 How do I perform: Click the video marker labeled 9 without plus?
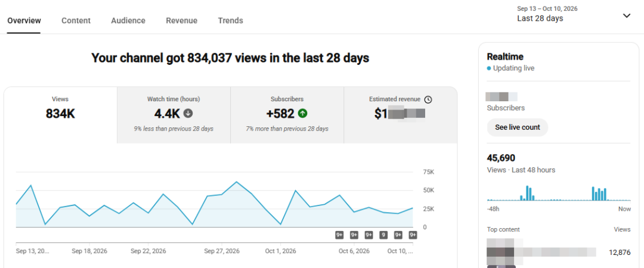(x=383, y=235)
